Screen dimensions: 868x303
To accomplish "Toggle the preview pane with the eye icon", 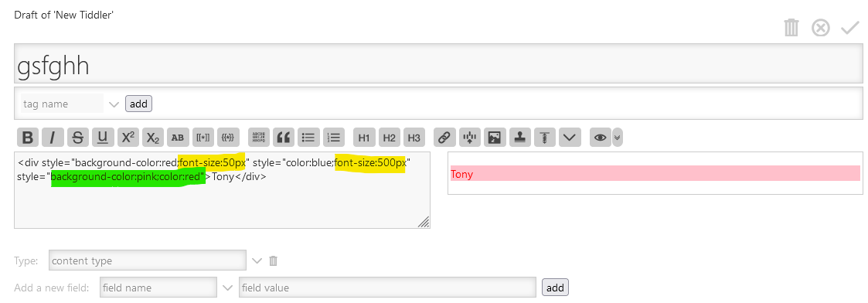I will point(600,138).
